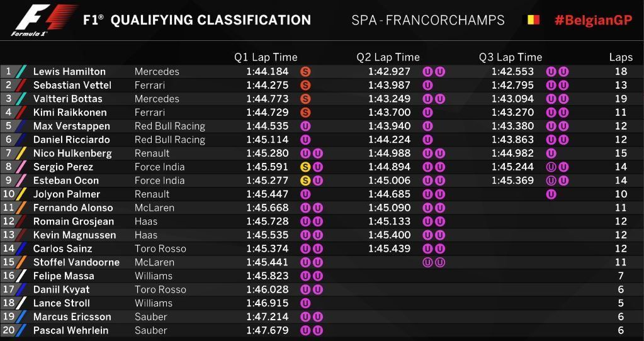Select the Q1 Lap Time column header
Image resolution: width=644 pixels, height=341 pixels.
click(x=266, y=57)
